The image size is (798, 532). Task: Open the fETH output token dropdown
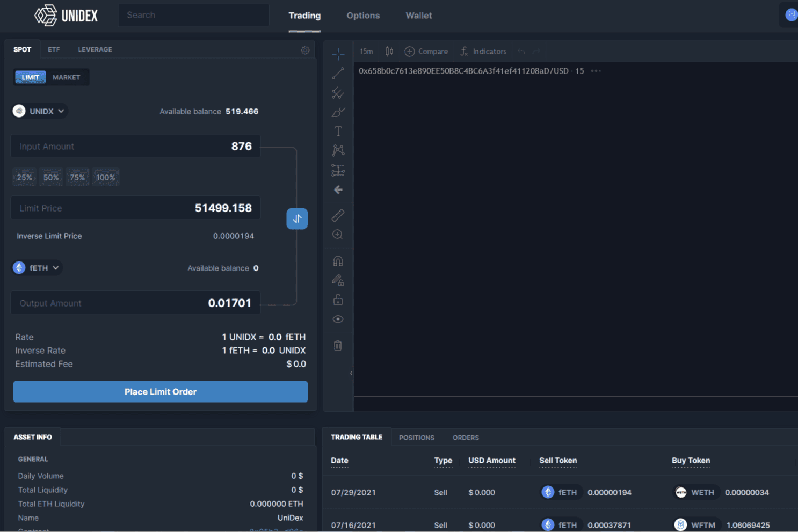pos(37,267)
